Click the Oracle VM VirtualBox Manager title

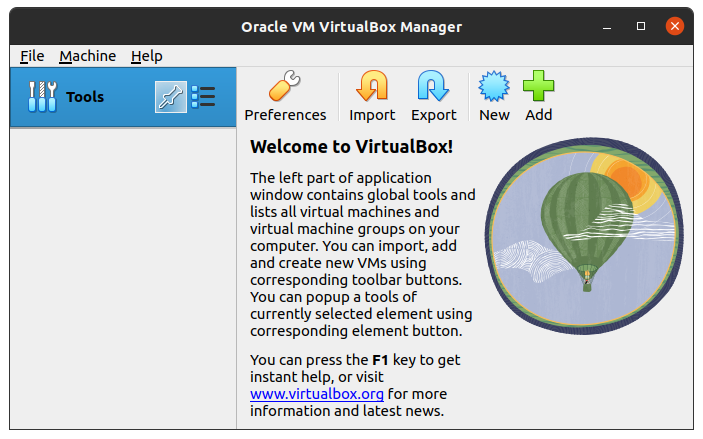pyautogui.click(x=352, y=27)
